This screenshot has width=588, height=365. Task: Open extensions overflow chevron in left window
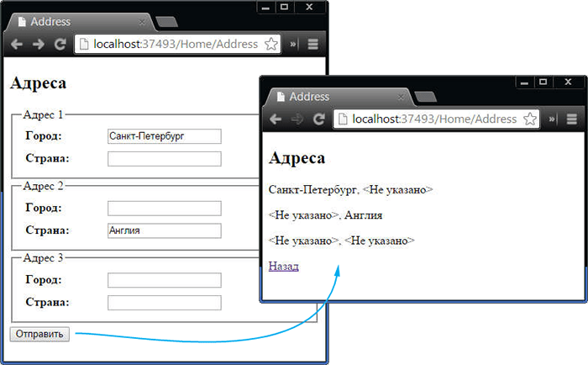click(293, 45)
